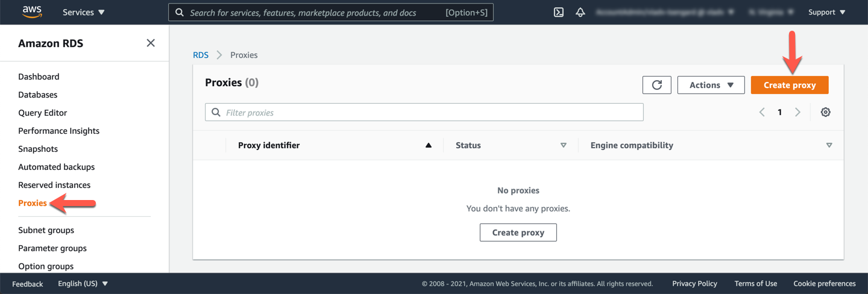Click the AWS logo home icon
868x294 pixels.
(x=32, y=12)
